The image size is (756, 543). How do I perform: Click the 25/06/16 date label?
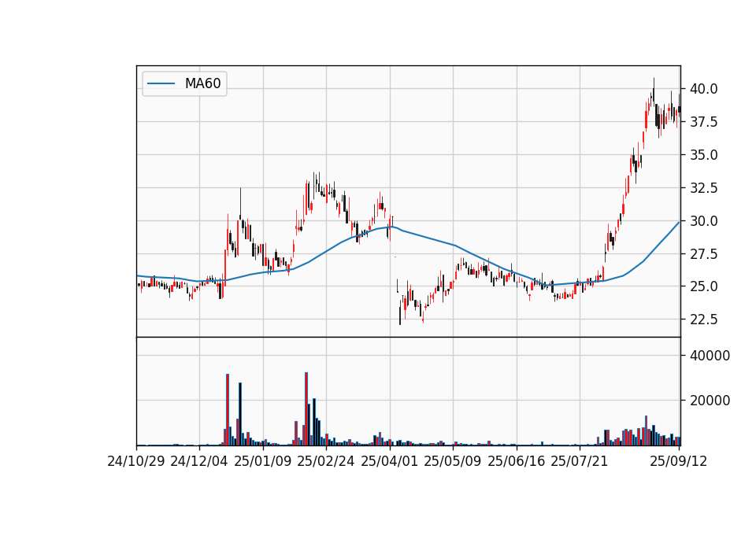pyautogui.click(x=517, y=461)
